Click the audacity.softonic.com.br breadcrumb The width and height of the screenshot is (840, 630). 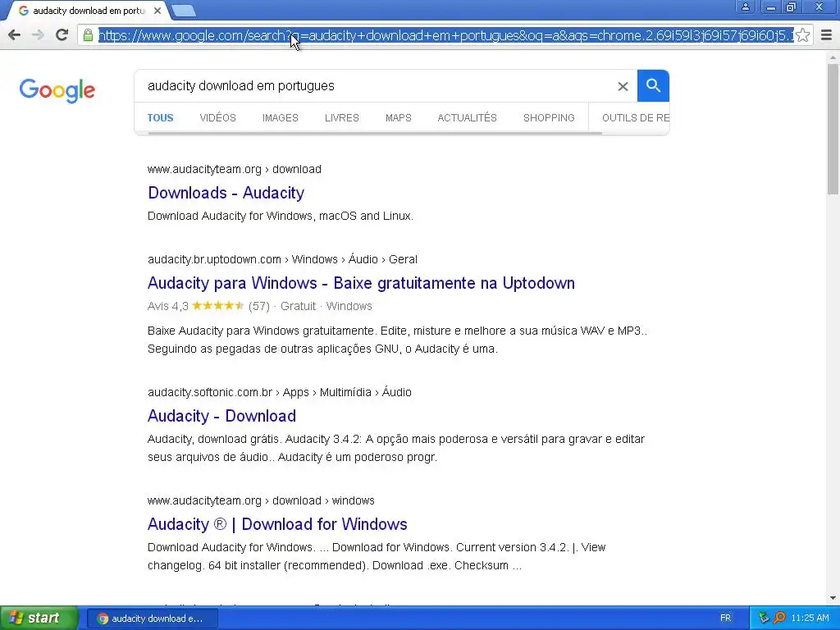point(279,392)
